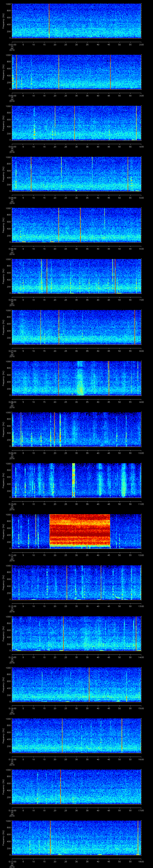Click the red line near 41 s in the 0:12:00 panel
The width and height of the screenshot is (153, 868).
(x=101, y=582)
